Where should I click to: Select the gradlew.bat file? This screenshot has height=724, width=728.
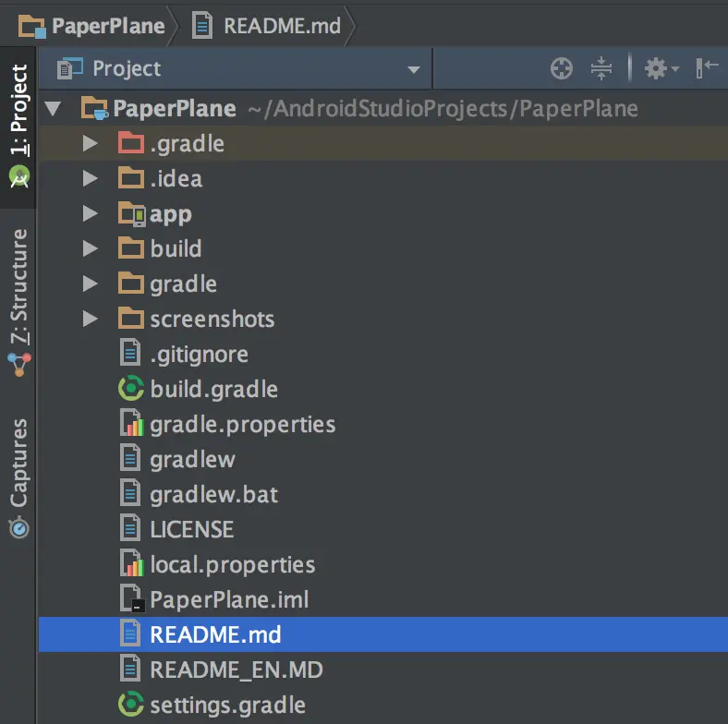[214, 494]
